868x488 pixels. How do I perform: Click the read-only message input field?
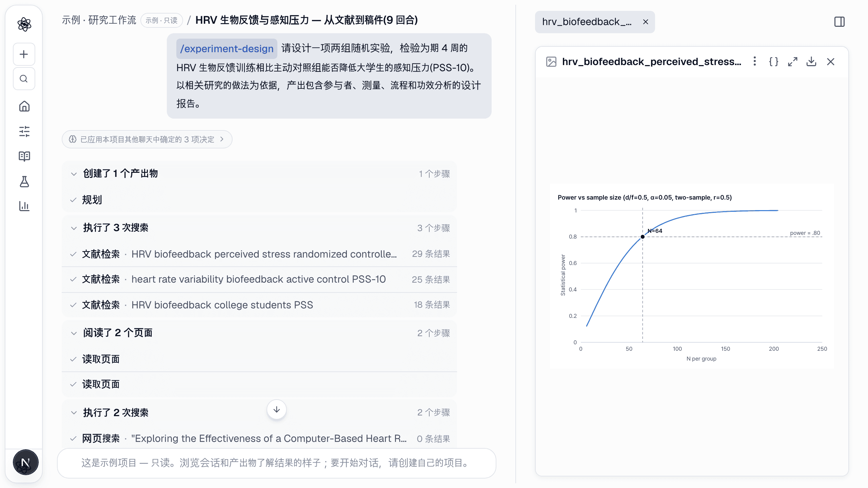tap(277, 463)
